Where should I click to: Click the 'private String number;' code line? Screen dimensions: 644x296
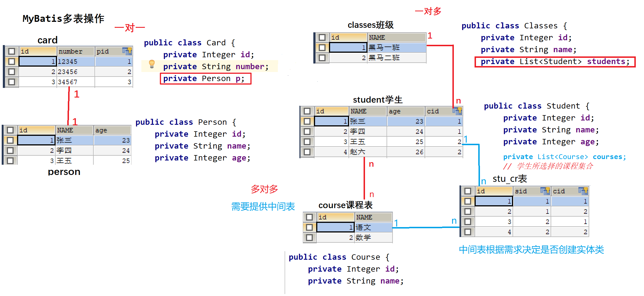tap(216, 67)
